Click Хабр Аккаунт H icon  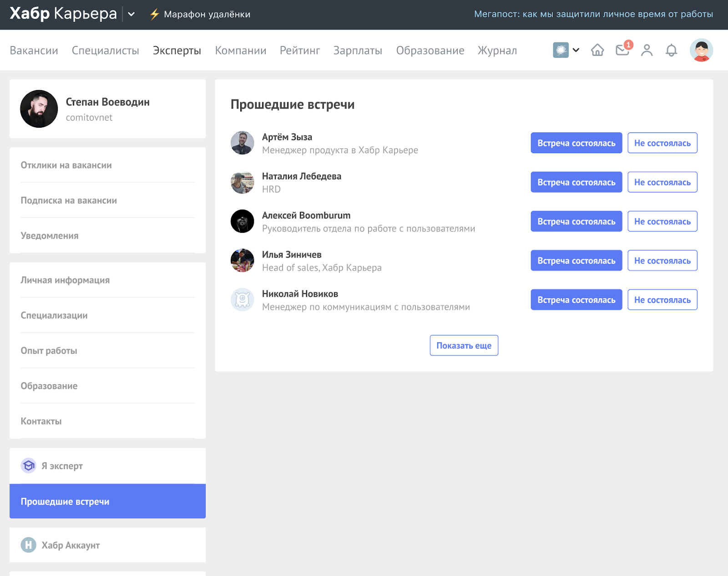28,545
